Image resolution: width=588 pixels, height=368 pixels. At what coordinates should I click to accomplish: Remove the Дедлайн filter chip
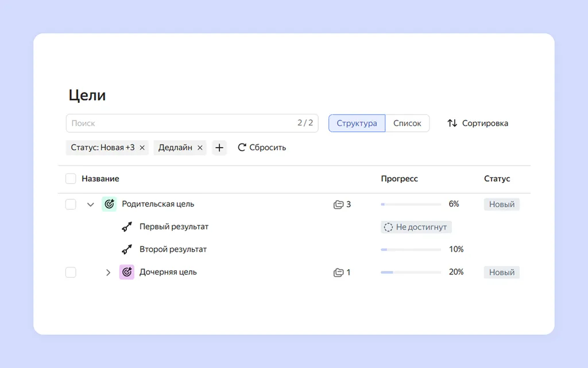pyautogui.click(x=200, y=148)
